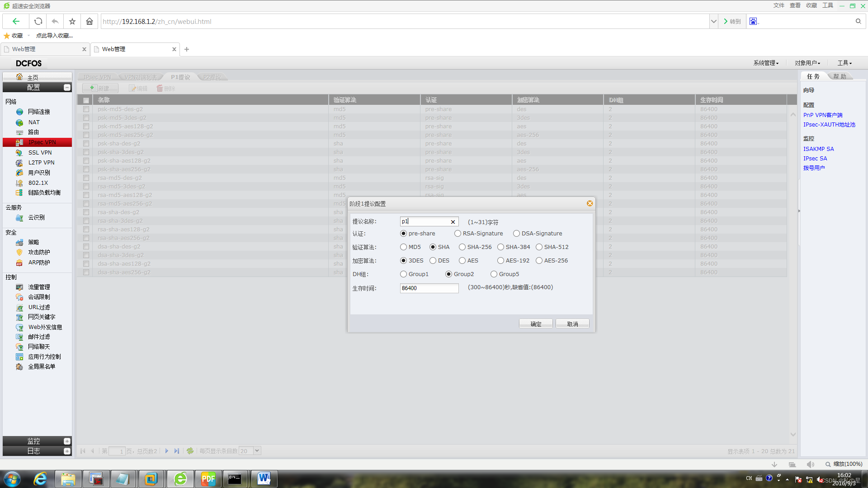The width and height of the screenshot is (868, 488).
Task: Switch to the 帮助 tab
Action: click(840, 76)
